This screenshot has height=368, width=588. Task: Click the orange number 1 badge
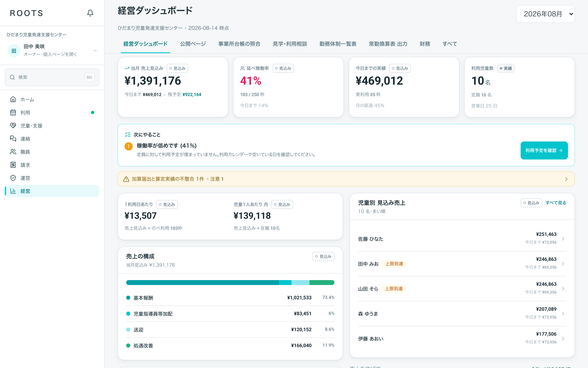129,147
